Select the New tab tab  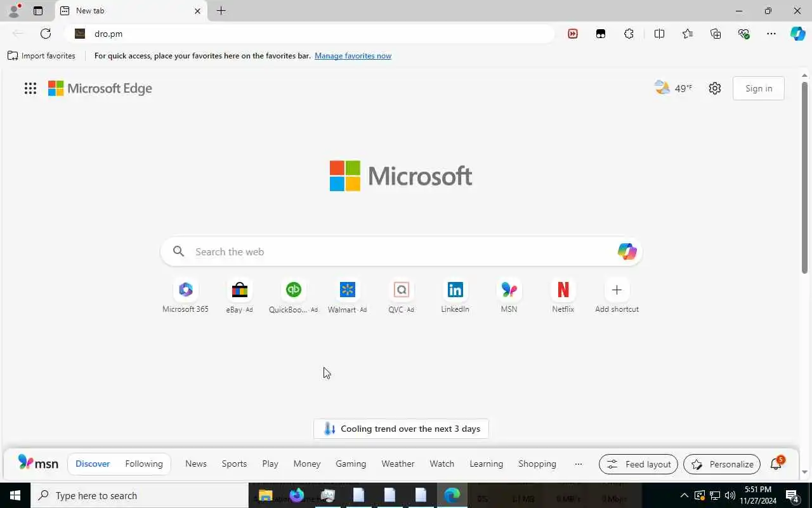coord(131,11)
